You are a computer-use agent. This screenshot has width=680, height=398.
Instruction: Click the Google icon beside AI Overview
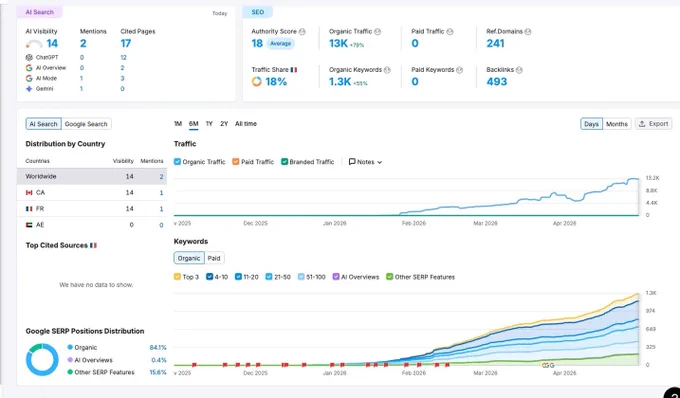pyautogui.click(x=29, y=68)
